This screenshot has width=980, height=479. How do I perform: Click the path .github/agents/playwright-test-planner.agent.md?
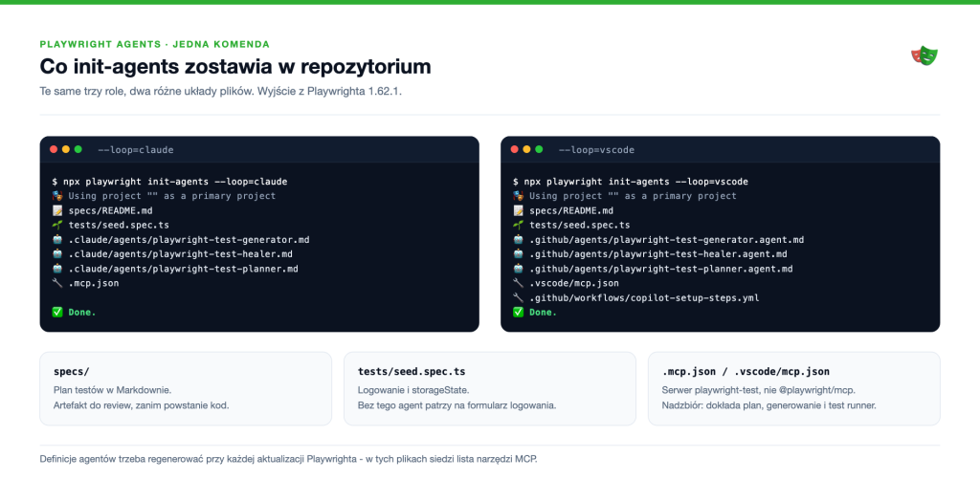[661, 269]
